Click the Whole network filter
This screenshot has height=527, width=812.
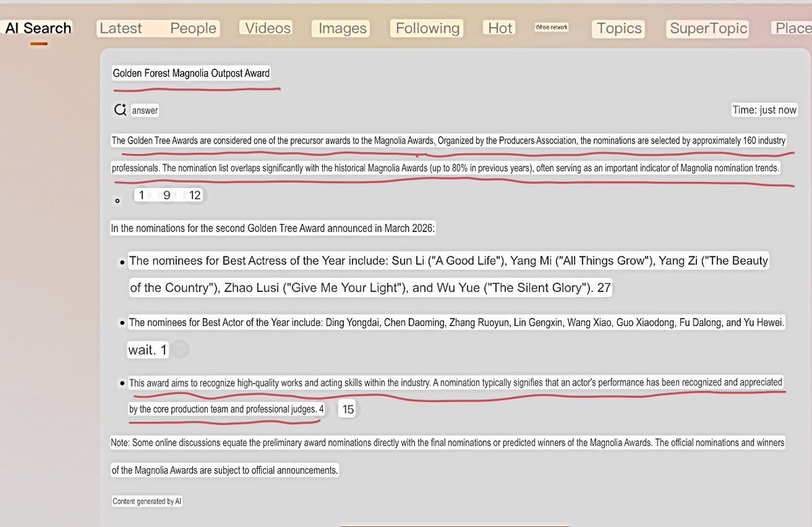551,27
